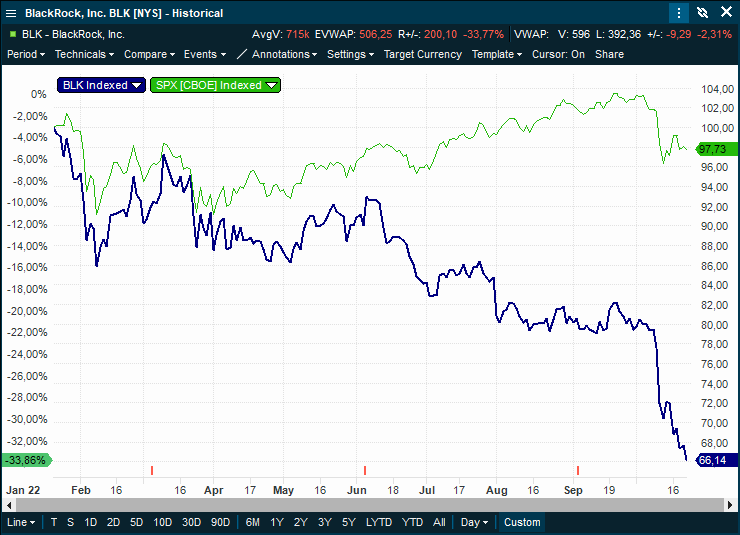Select the 2Y range
This screenshot has height=535, width=740.
click(301, 522)
